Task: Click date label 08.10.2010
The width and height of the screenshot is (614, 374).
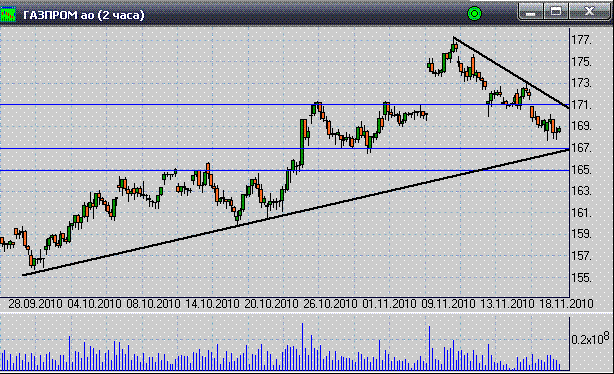Action: 153,304
